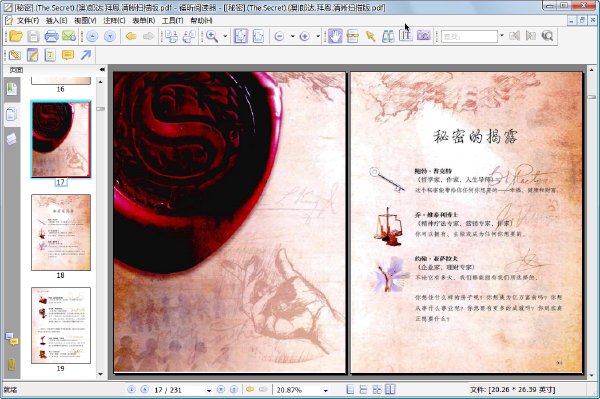Image resolution: width=600 pixels, height=399 pixels.
Task: Open a file with the folder icon
Action: pos(16,36)
